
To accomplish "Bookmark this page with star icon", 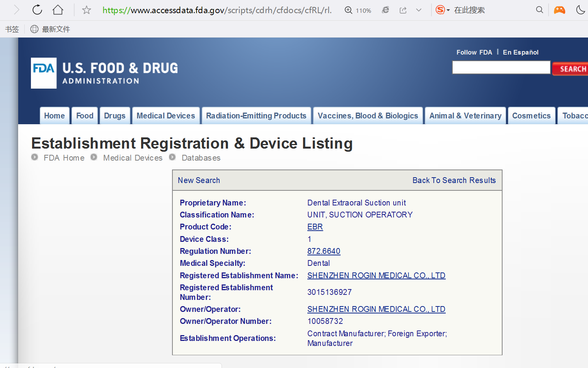I will 87,10.
